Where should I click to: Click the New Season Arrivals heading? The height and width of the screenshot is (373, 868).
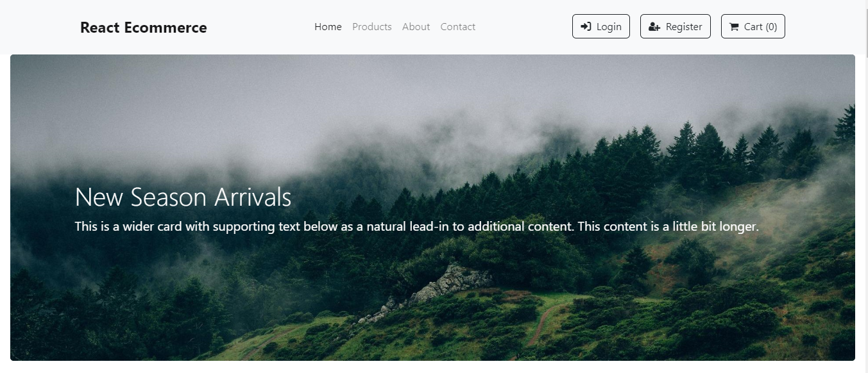click(x=183, y=197)
